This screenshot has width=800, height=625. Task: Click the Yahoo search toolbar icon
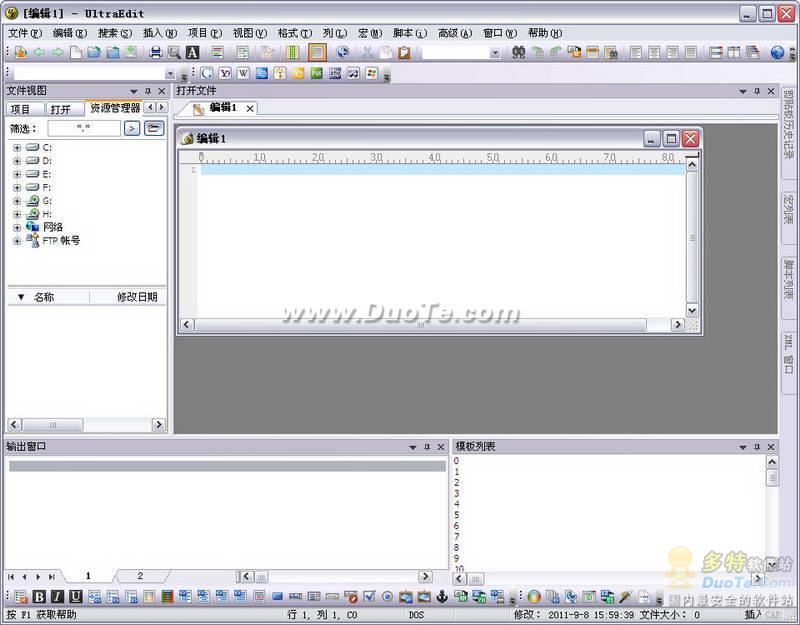[225, 73]
